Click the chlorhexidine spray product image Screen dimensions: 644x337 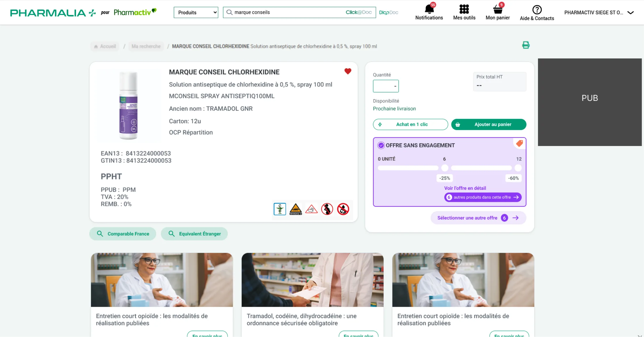tap(128, 106)
